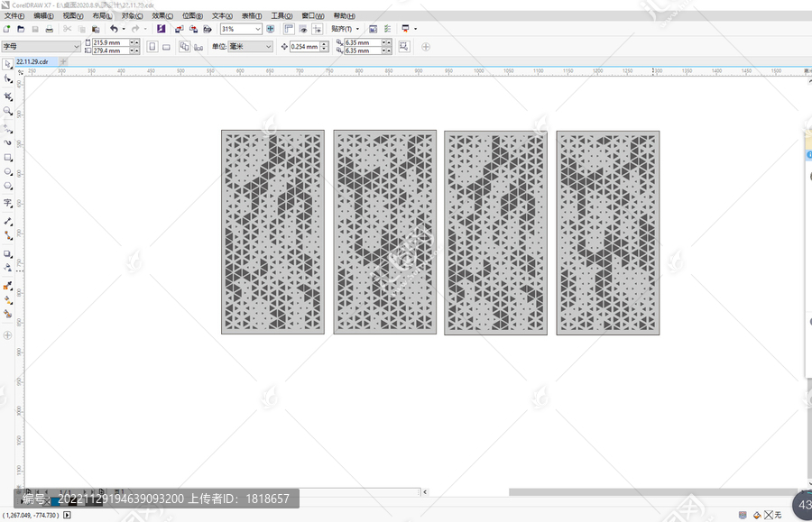Image resolution: width=812 pixels, height=522 pixels.
Task: Click the Paste clipboard icon
Action: click(96, 29)
